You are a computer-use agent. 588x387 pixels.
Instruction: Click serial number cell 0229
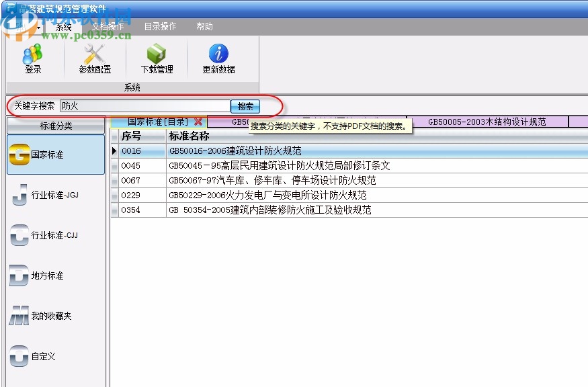pos(142,195)
